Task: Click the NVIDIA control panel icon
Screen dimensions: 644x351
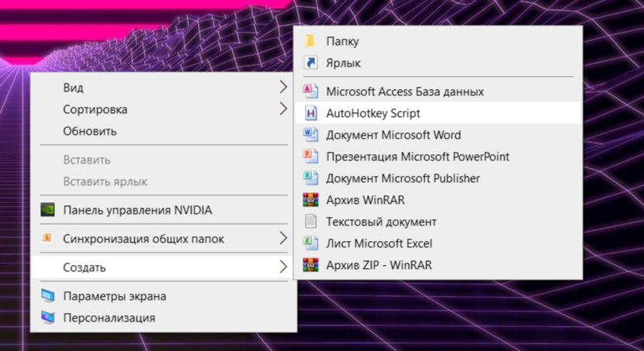Action: [47, 209]
